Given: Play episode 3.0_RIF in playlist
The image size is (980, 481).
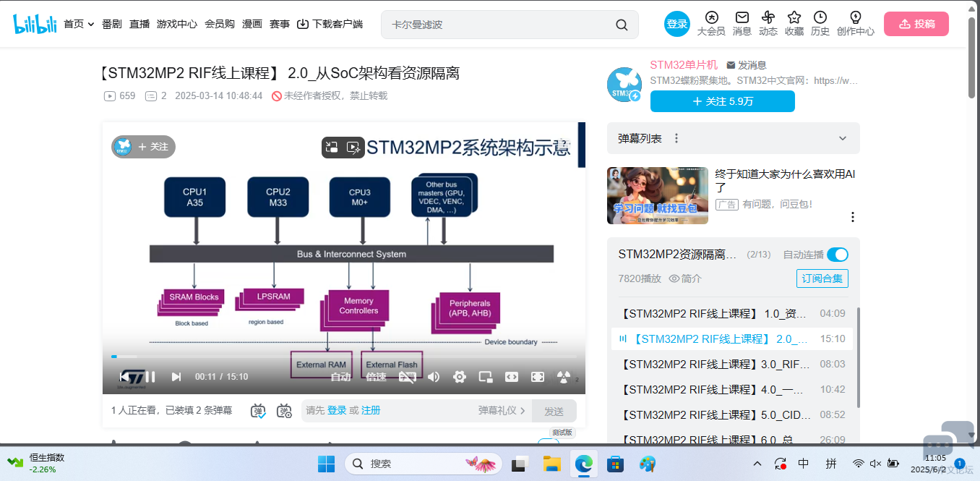Looking at the screenshot, I should 734,365.
